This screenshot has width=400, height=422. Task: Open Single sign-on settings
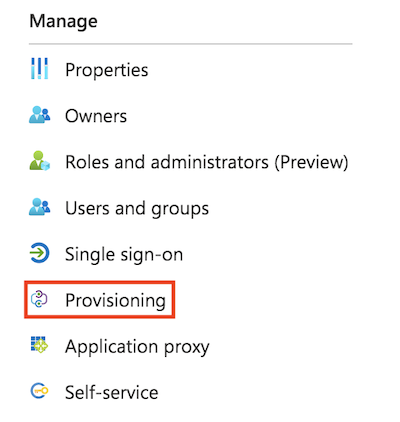[124, 254]
